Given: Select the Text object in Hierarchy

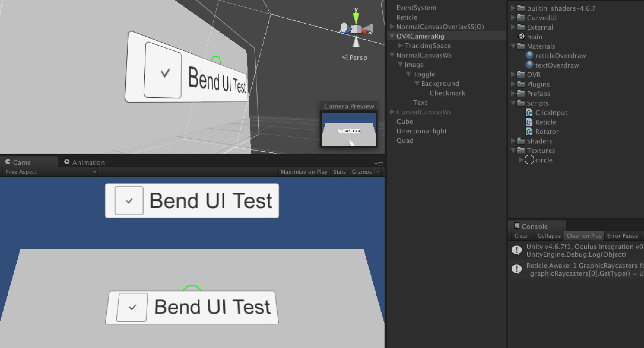Looking at the screenshot, I should [x=420, y=103].
